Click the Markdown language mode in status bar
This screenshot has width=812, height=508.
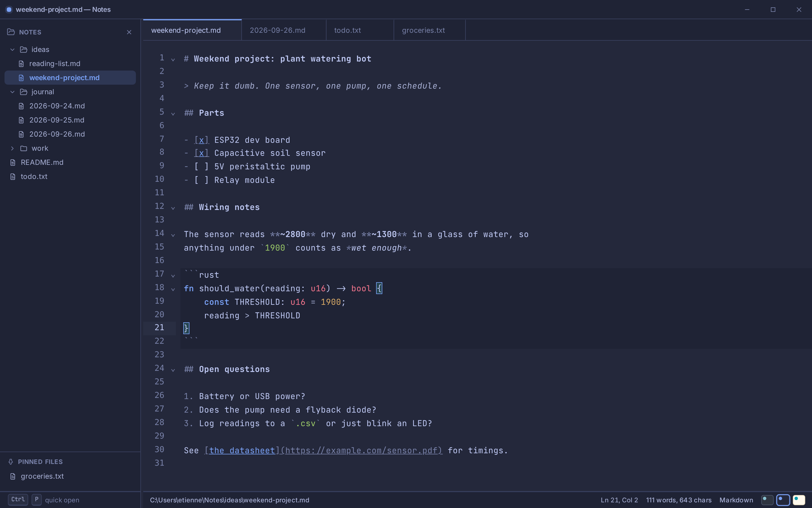click(736, 500)
